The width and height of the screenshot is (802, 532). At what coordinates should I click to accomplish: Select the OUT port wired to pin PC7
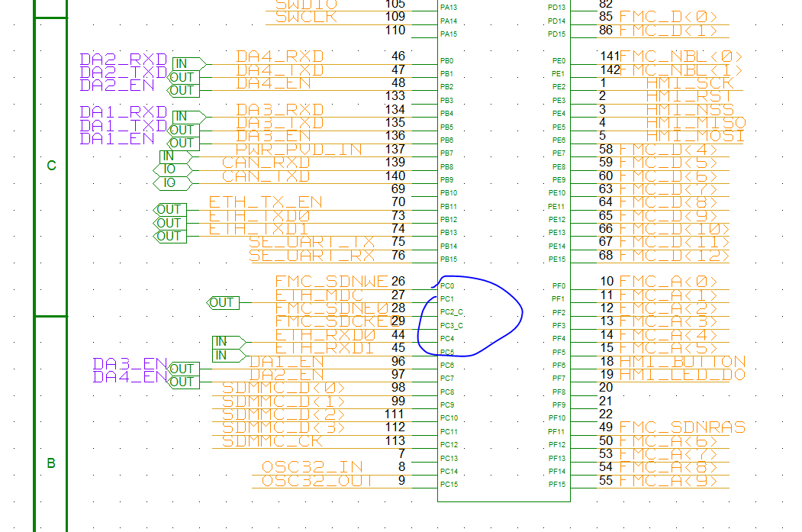[182, 382]
